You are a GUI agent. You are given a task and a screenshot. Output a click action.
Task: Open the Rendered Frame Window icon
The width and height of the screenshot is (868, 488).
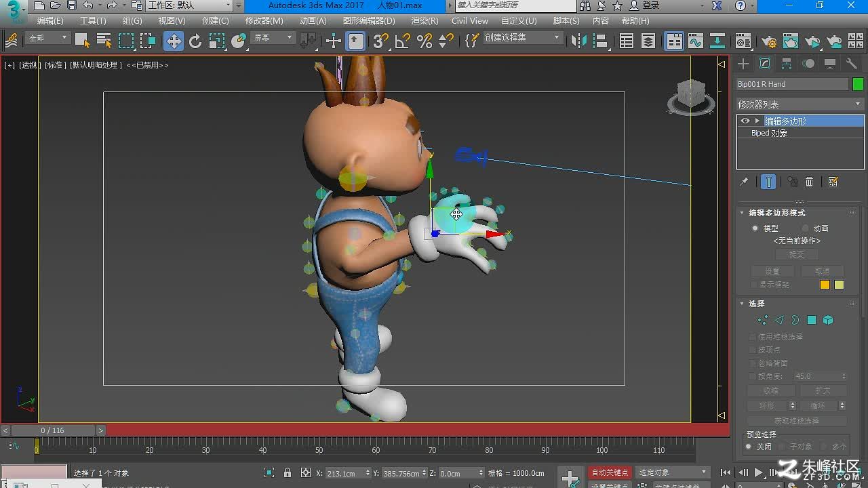(x=791, y=41)
